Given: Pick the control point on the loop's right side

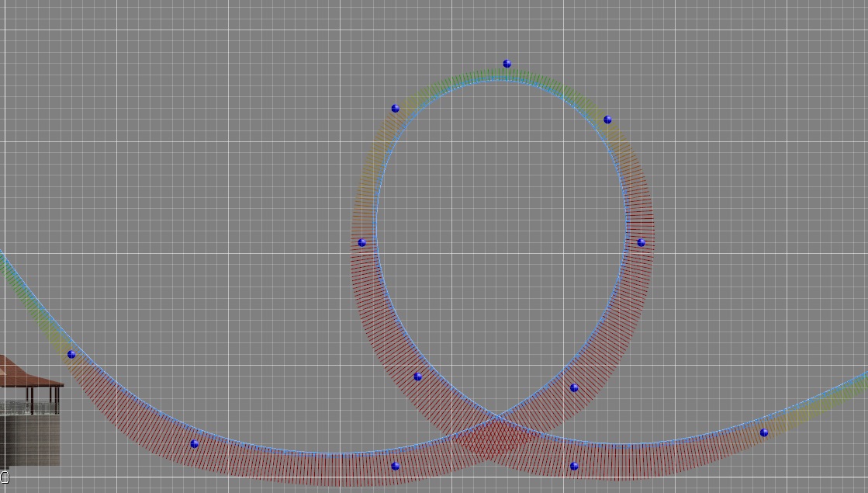Looking at the screenshot, I should click(x=641, y=243).
